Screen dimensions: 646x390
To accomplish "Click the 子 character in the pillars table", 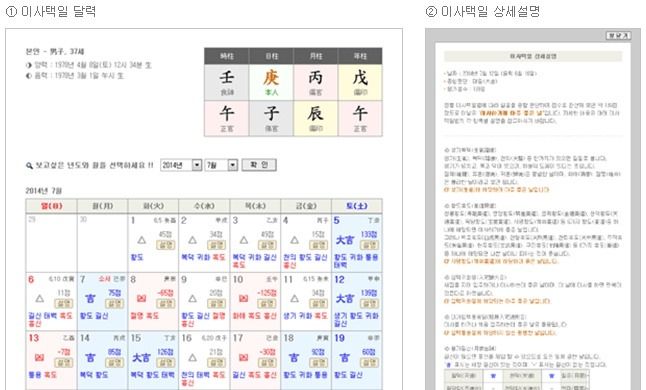I will click(x=271, y=113).
